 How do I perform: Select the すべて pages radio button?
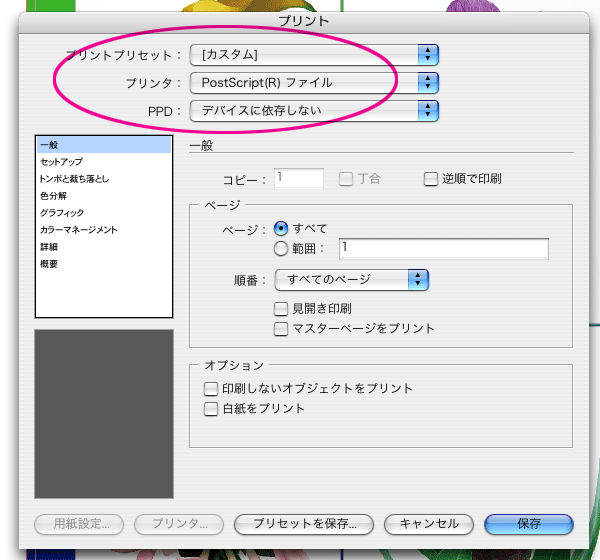[x=281, y=229]
